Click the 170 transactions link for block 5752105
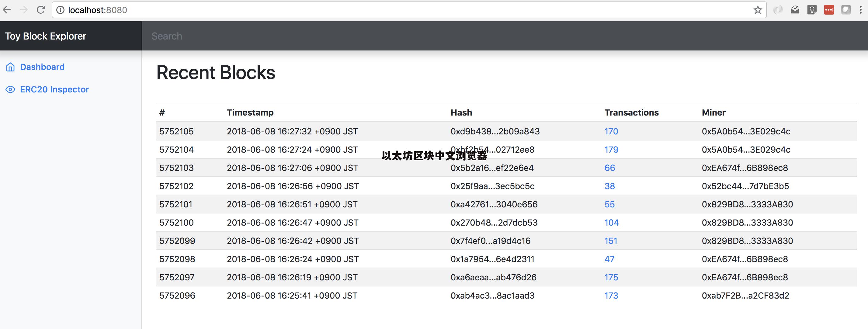Screen dimensions: 868x329 tap(611, 131)
